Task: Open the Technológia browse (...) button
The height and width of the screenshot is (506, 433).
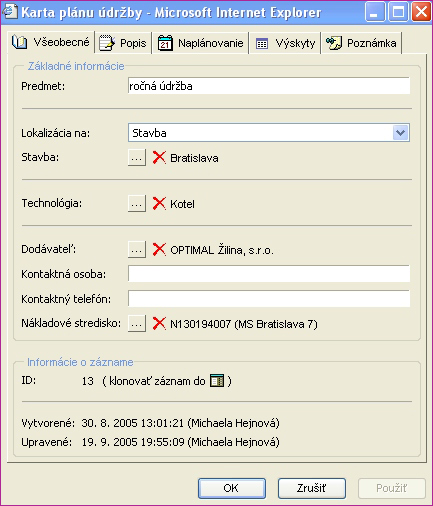Action: tap(137, 203)
